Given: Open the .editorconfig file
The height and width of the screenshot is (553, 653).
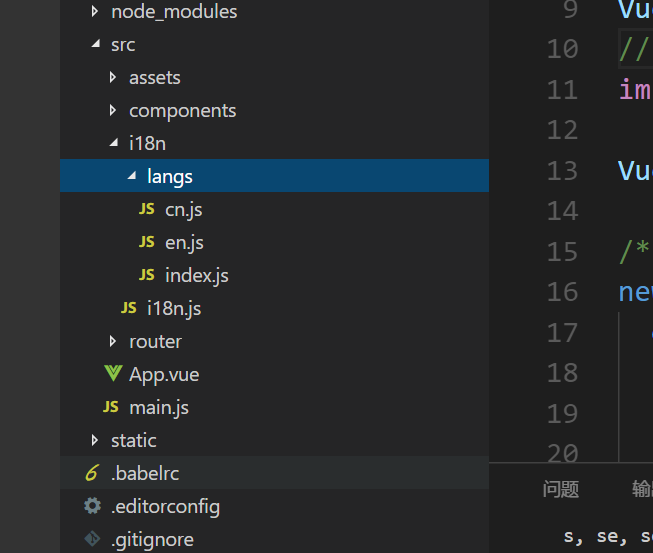Looking at the screenshot, I should [165, 507].
